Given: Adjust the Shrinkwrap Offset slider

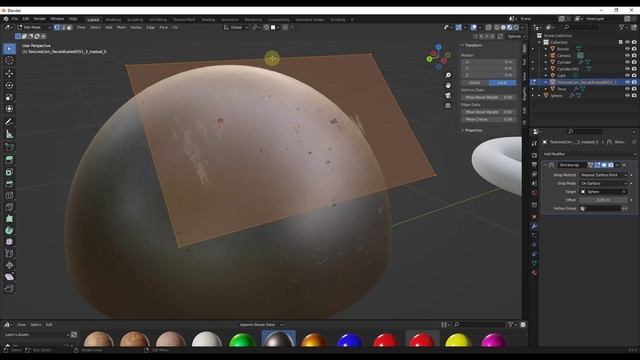Looking at the screenshot, I should [604, 200].
